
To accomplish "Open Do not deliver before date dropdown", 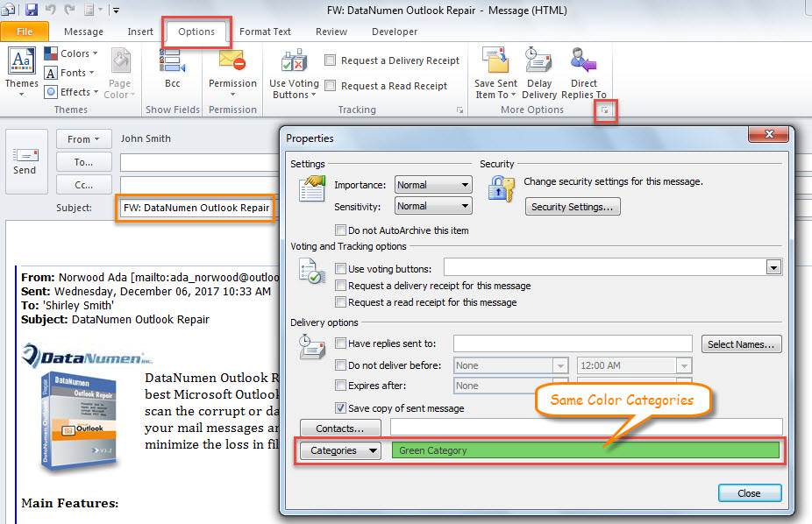I will [x=560, y=365].
